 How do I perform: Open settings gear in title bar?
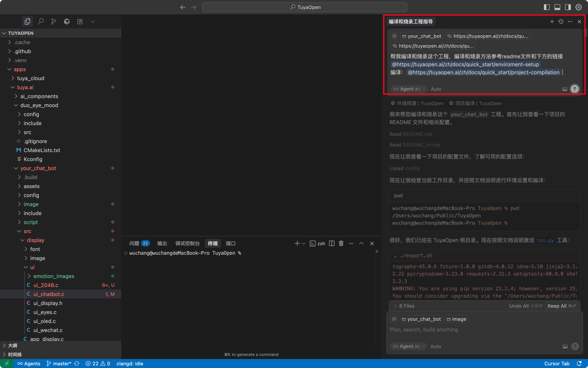[x=579, y=7]
